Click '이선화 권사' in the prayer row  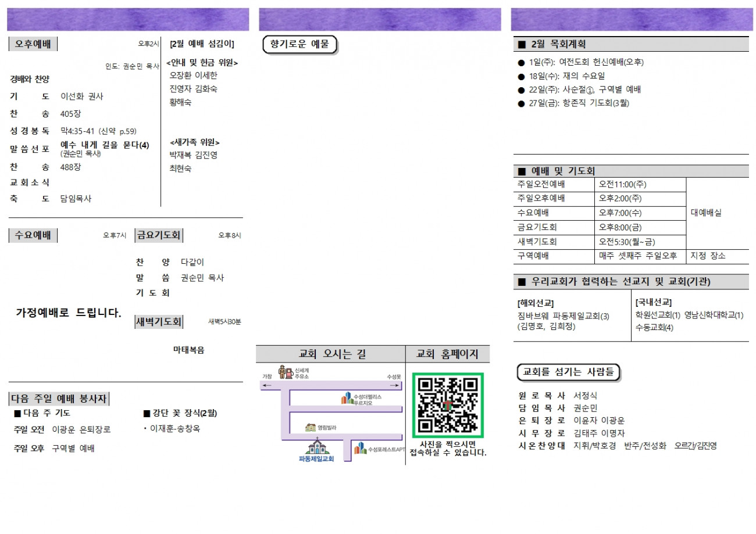(x=82, y=96)
